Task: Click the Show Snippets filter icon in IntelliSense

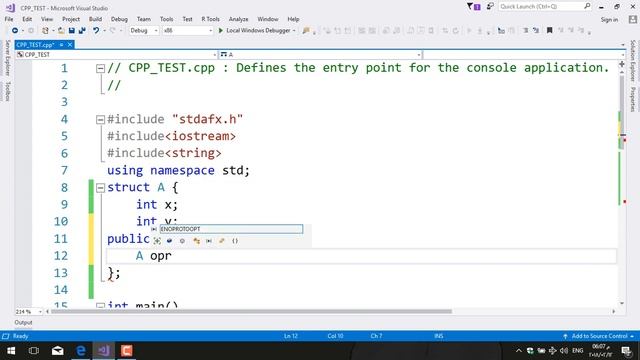Action: tap(157, 241)
